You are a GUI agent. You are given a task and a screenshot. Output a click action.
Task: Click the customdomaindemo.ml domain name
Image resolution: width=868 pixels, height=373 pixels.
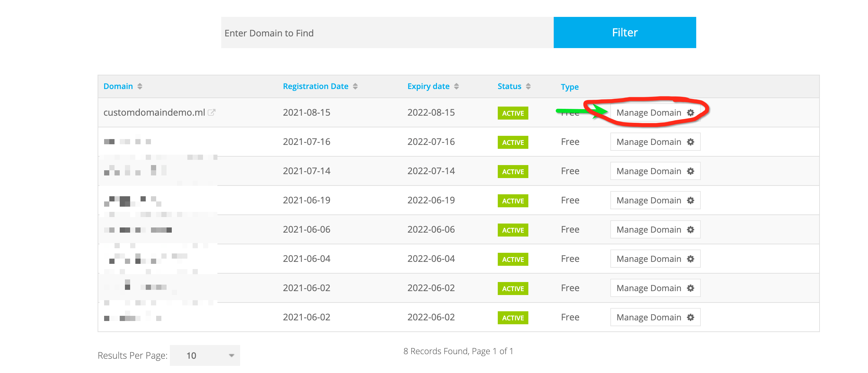(154, 112)
